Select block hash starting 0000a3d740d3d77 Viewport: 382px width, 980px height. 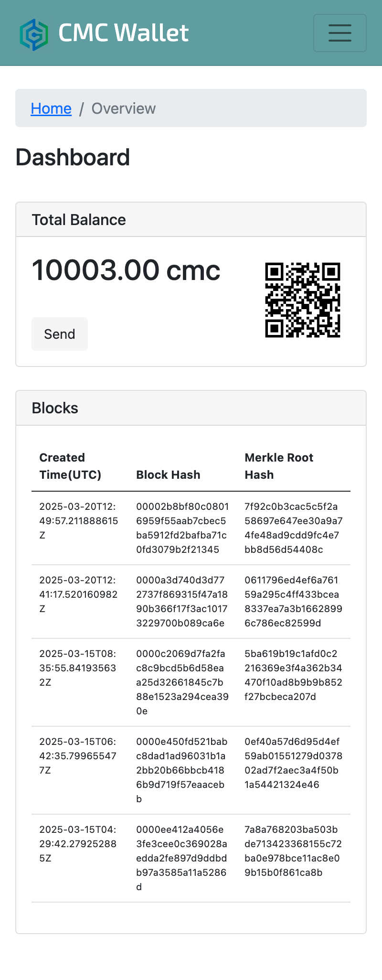pos(182,602)
